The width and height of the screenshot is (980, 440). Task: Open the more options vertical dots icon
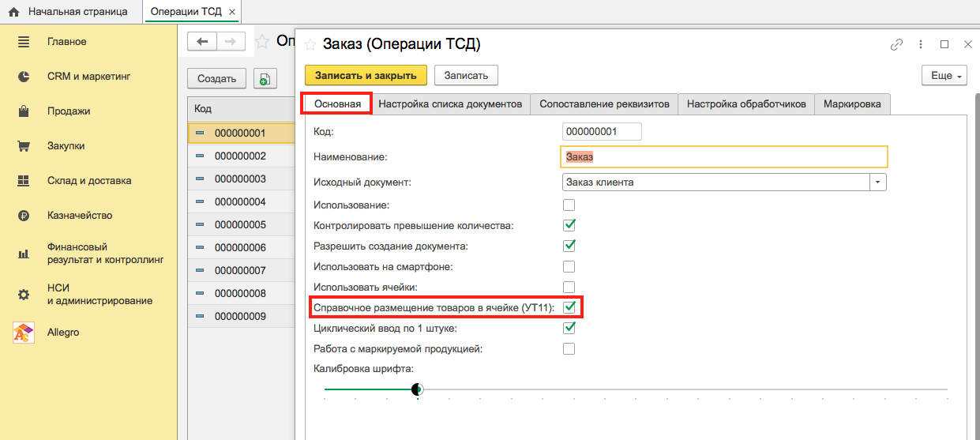click(x=921, y=44)
